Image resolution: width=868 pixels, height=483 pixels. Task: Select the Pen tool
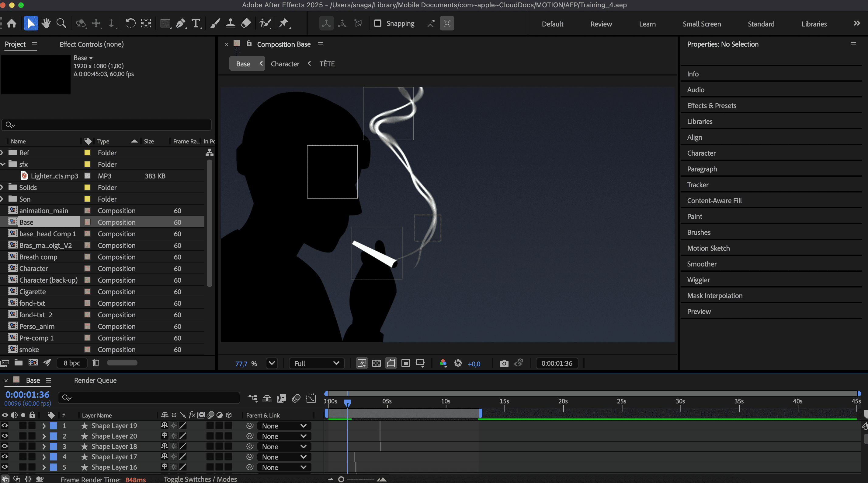(180, 23)
